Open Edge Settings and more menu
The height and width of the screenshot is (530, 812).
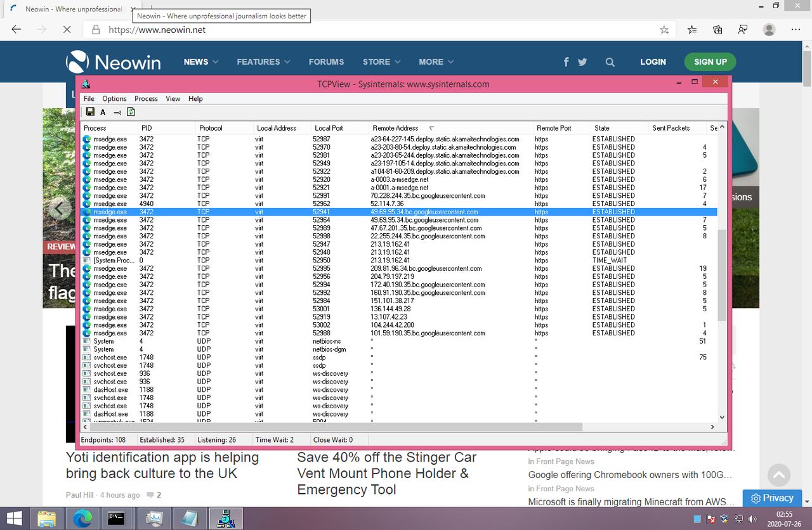[796, 30]
